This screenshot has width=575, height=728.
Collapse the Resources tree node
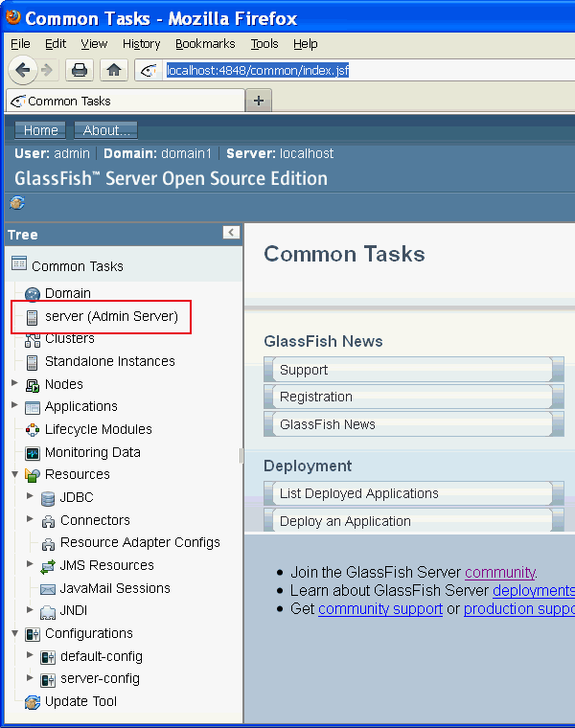coord(14,474)
